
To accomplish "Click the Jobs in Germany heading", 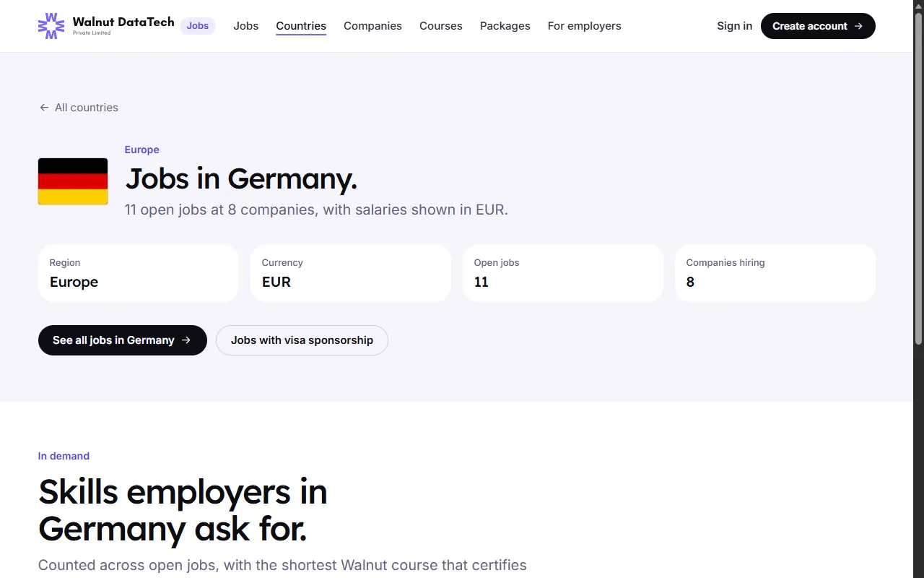I will click(x=241, y=179).
